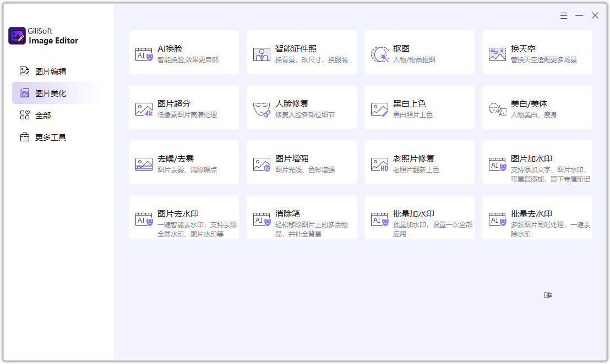
Task: Select the 黑白上色 colorize icon
Action: (379, 109)
